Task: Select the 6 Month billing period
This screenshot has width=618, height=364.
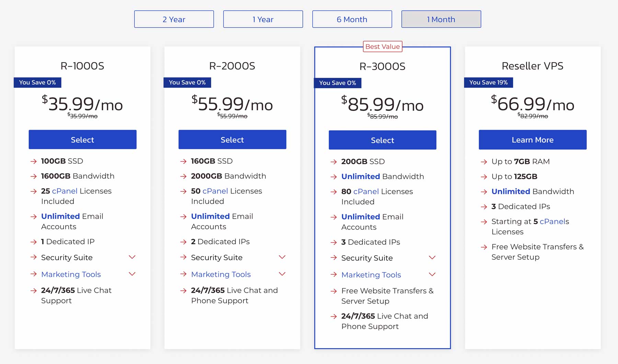Action: click(x=352, y=19)
